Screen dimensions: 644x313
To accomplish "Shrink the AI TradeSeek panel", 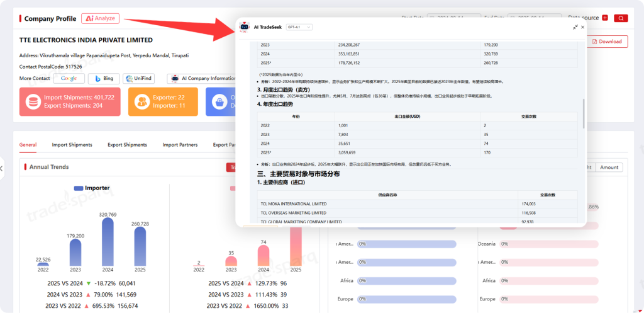I will pos(575,27).
